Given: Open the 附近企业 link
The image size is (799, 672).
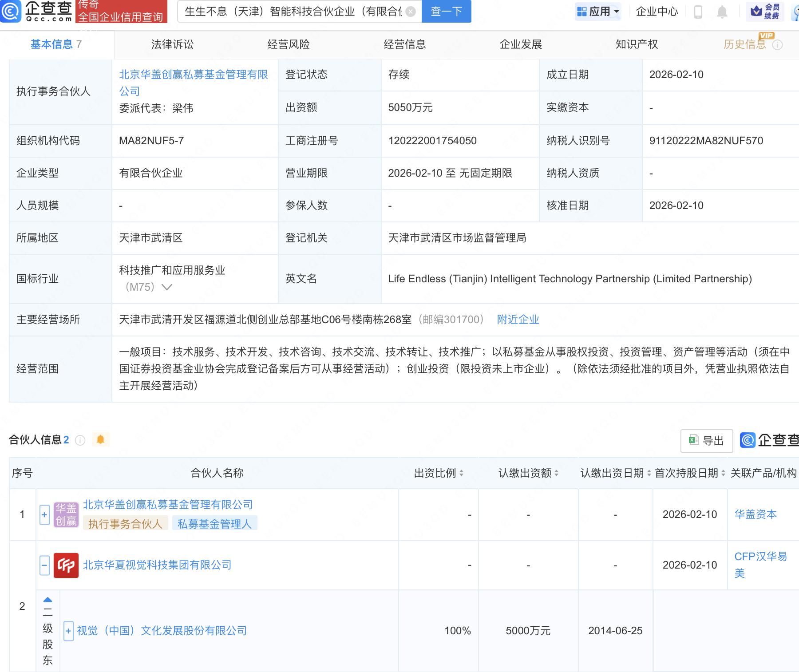Looking at the screenshot, I should (x=518, y=320).
